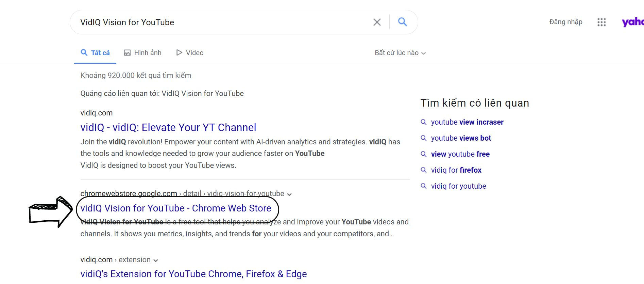Click the blue magnifier search button
Image resolution: width=644 pixels, height=284 pixels.
(x=402, y=22)
